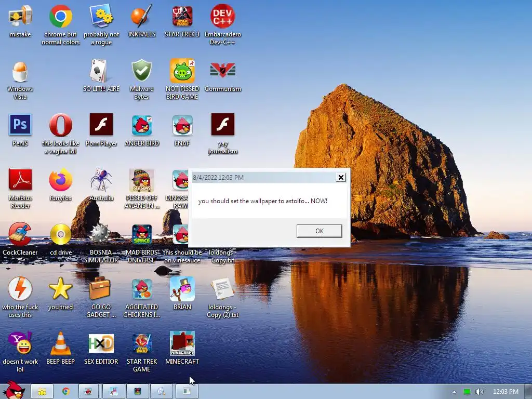Select the Windows Vista egg icon
Screen dimensions: 532x399
20,80
